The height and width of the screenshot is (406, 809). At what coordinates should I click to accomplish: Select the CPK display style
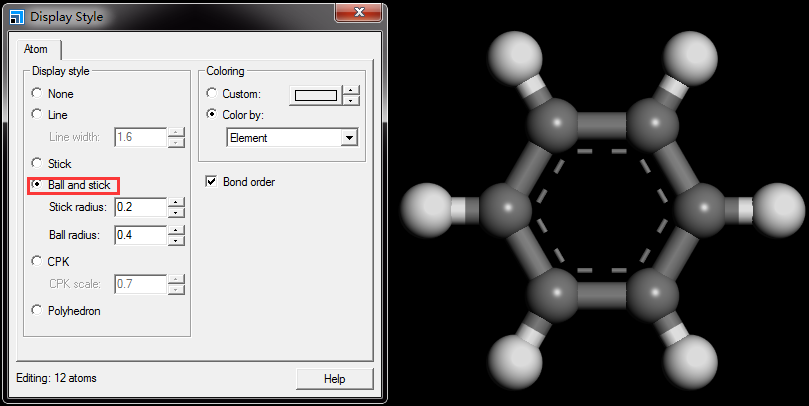click(x=37, y=261)
